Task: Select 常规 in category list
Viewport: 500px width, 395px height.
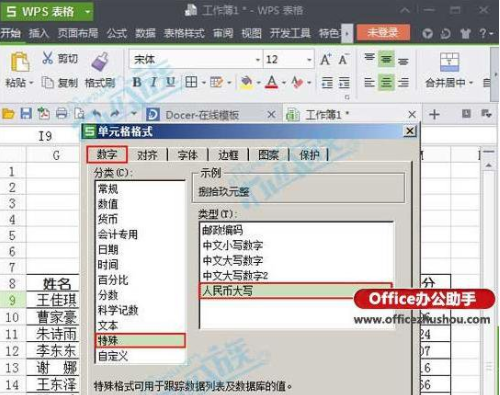Action: [140, 189]
